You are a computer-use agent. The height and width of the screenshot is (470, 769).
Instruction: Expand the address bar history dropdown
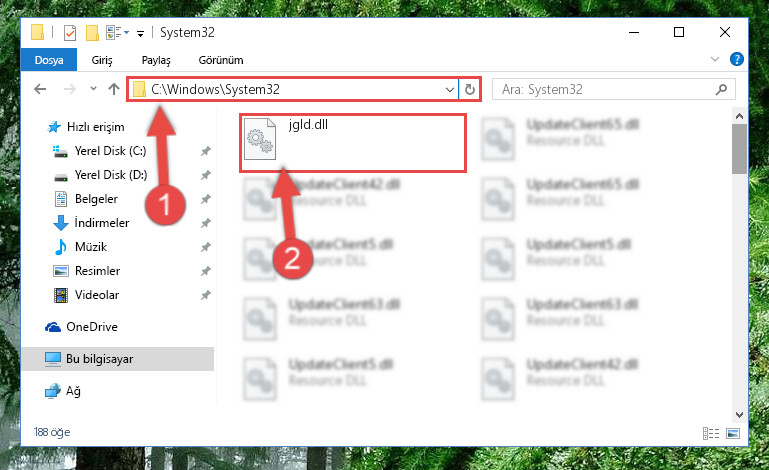(449, 89)
